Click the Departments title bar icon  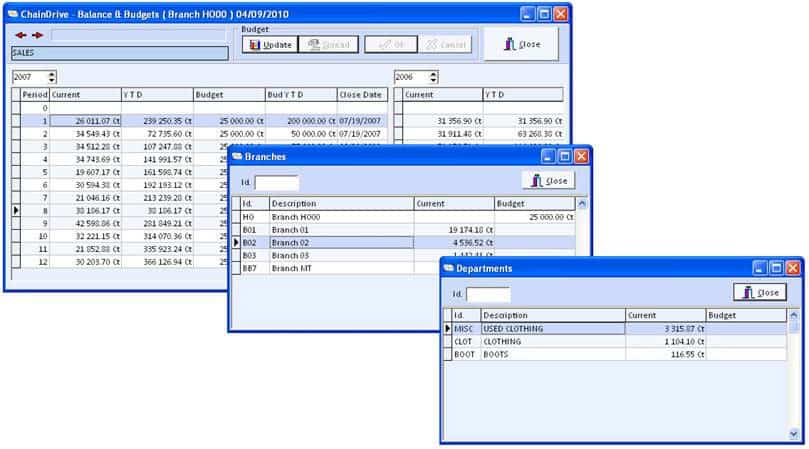(448, 268)
